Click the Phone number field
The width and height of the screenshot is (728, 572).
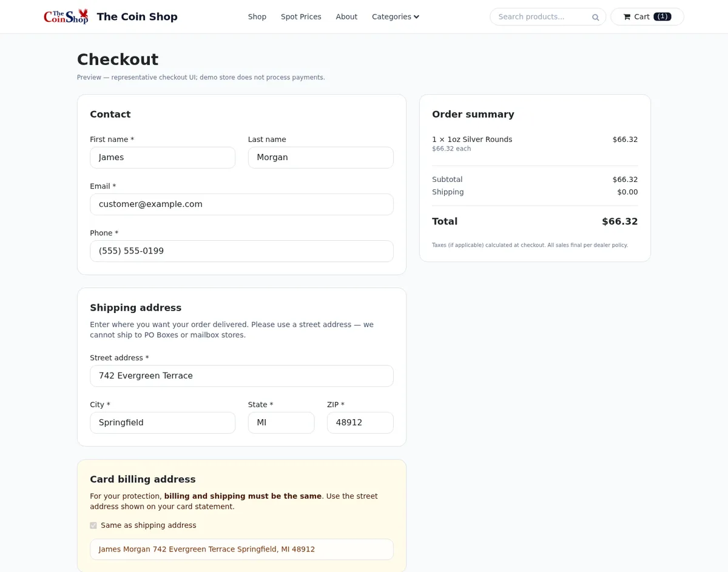241,251
